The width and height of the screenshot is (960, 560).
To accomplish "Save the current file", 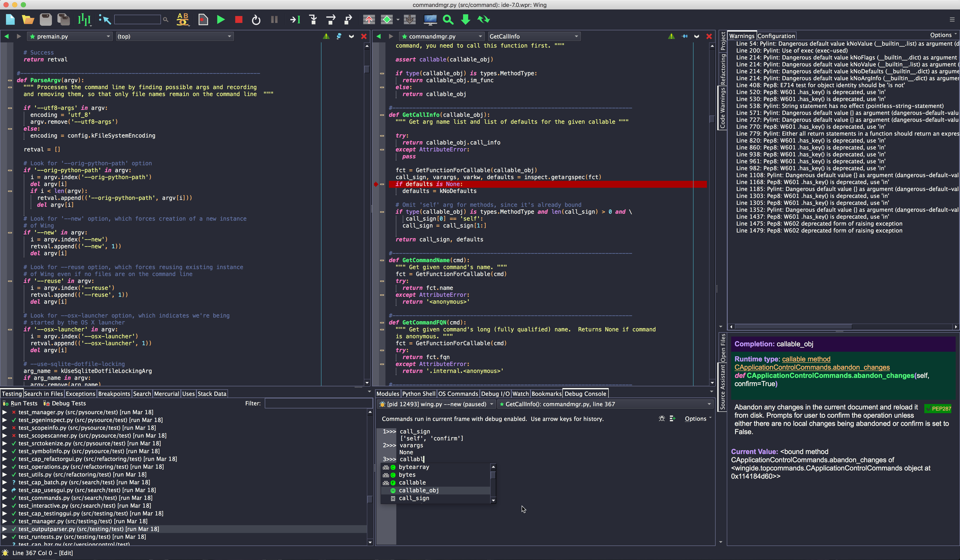I will point(45,19).
